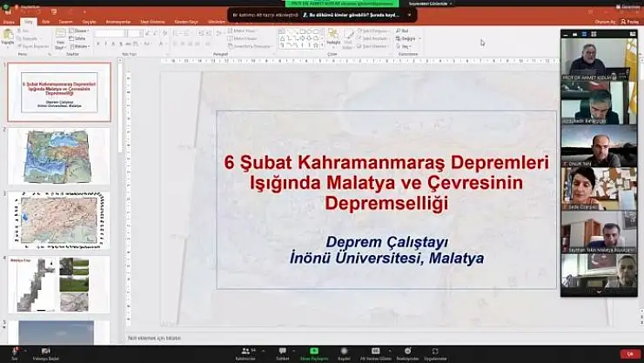Open Reaksiyonlar reactions in Zoom toolbar

(407, 351)
